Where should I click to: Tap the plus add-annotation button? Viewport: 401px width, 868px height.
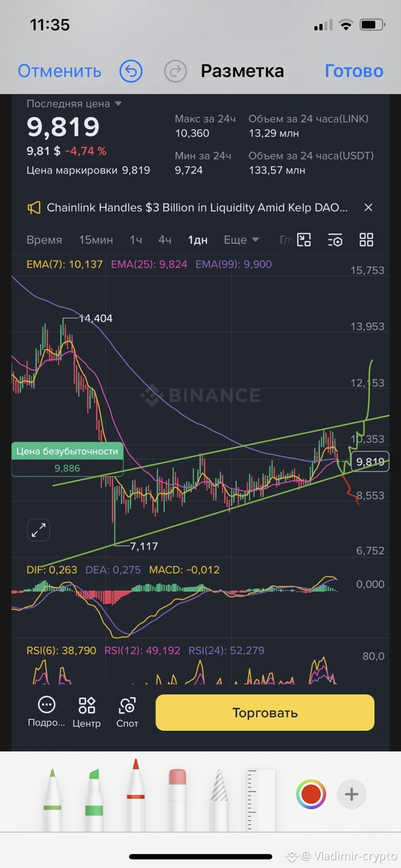point(352,794)
